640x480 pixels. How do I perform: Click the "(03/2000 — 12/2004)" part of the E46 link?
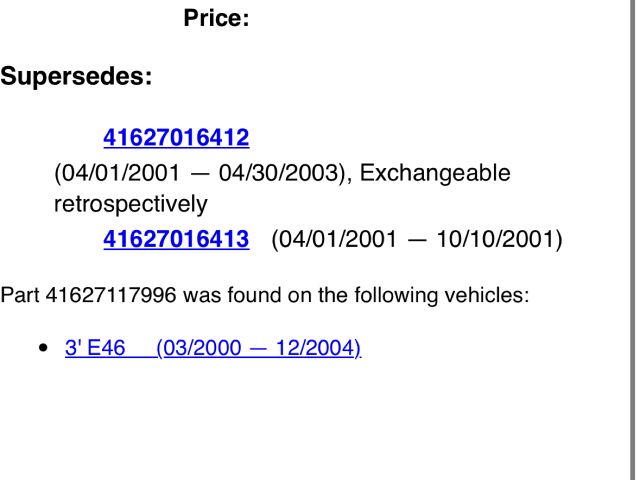coord(258,348)
